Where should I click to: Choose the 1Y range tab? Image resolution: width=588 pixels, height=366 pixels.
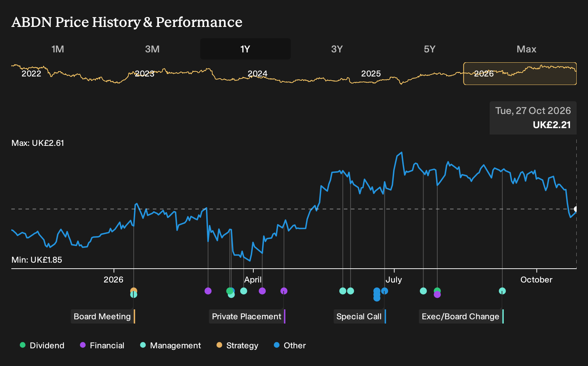tap(246, 49)
